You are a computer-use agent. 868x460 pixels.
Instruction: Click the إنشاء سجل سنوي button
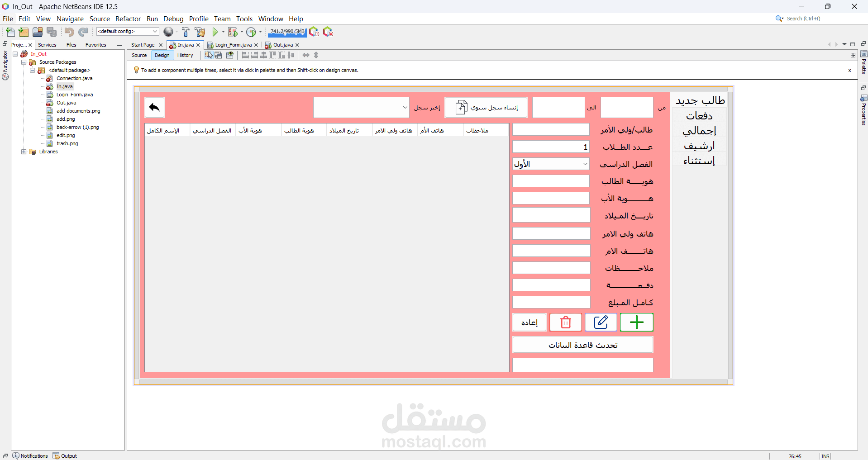tap(486, 108)
